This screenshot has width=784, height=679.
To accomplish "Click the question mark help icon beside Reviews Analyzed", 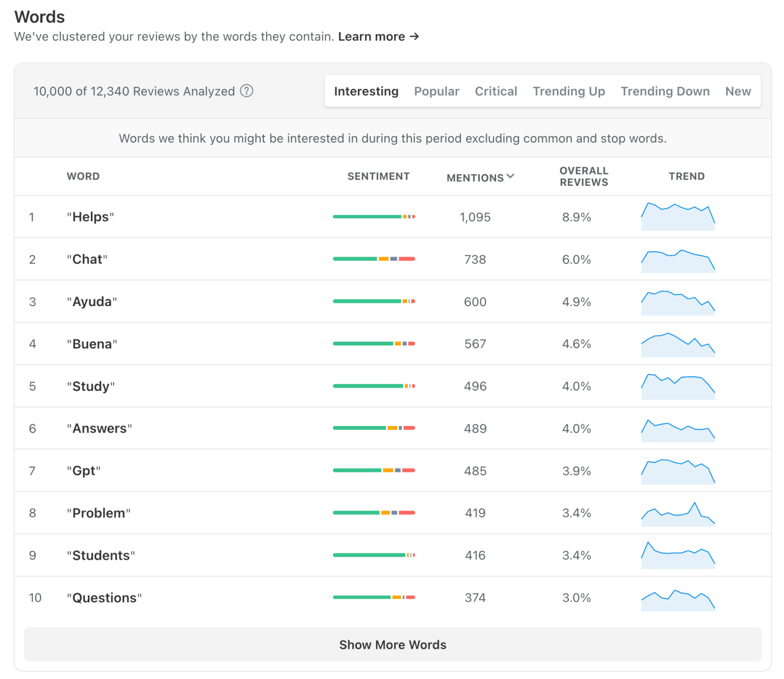I will tap(247, 91).
